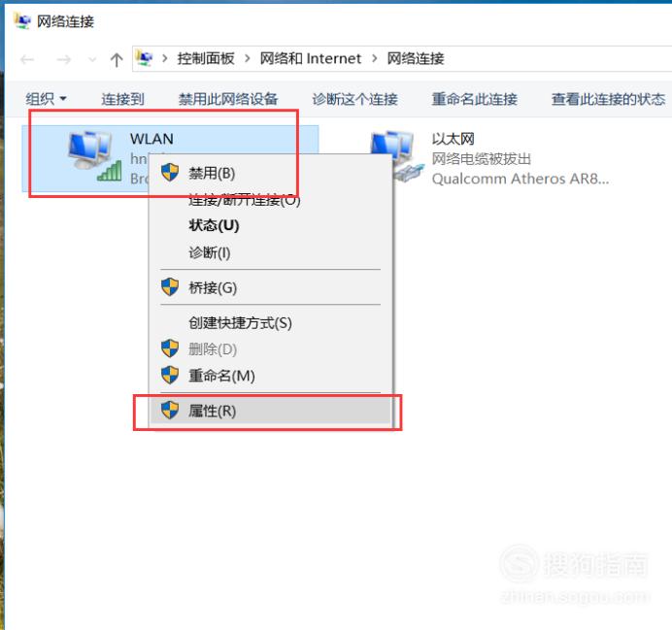Screen dimensions: 672x630
Task: Click the back navigation arrow
Action: [x=27, y=59]
